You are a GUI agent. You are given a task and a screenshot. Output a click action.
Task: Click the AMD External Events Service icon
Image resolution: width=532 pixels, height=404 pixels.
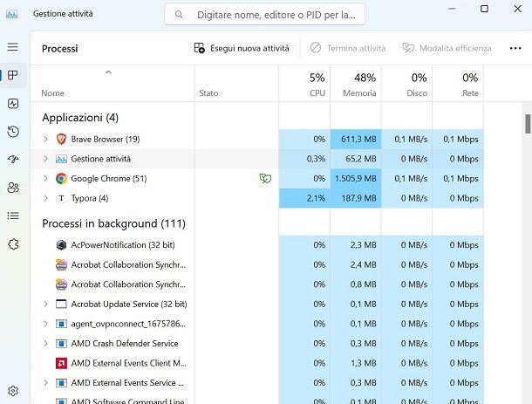61,383
